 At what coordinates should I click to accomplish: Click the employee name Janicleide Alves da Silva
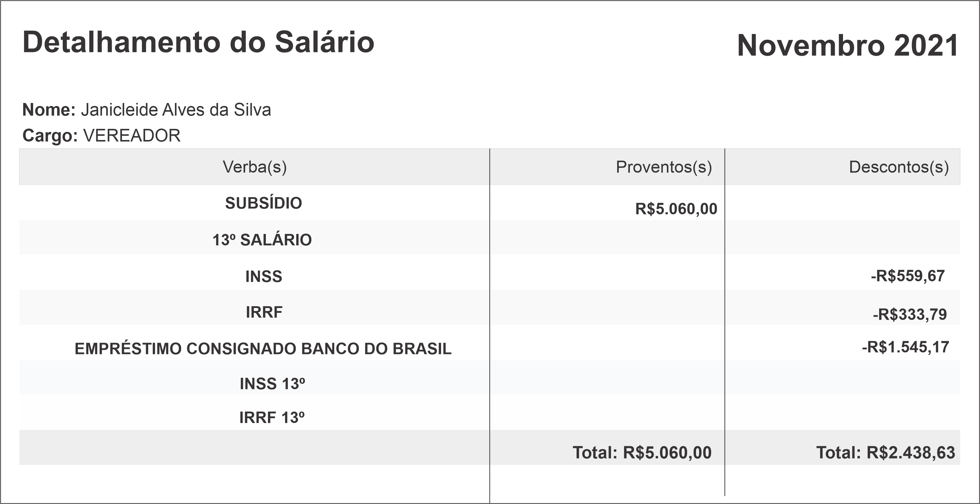coord(176,110)
